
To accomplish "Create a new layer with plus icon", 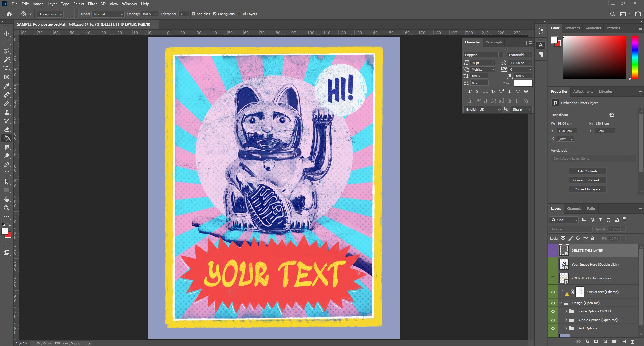I will [x=624, y=342].
